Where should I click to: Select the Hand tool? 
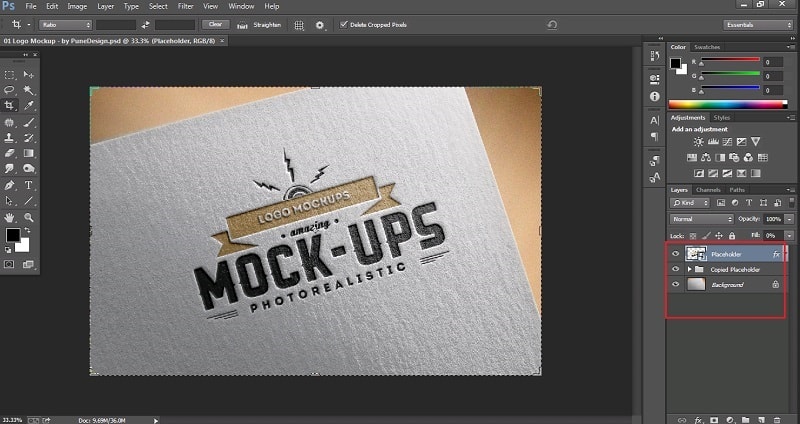[10, 217]
